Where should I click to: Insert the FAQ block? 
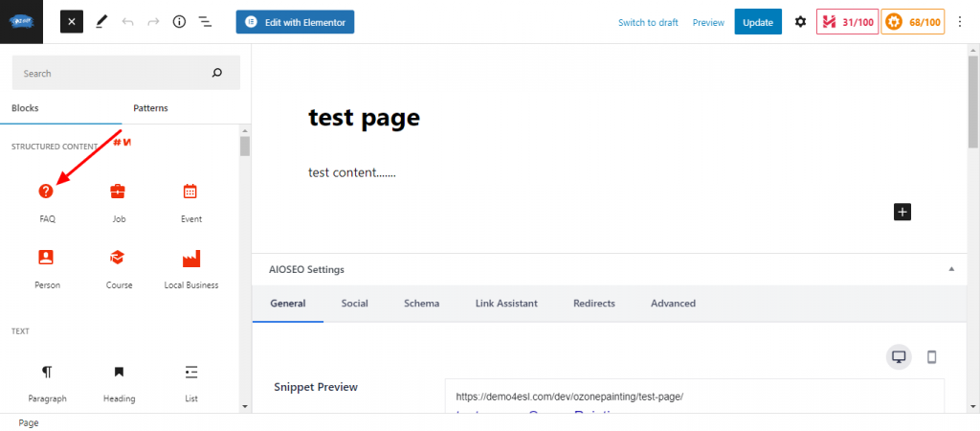[x=48, y=202]
